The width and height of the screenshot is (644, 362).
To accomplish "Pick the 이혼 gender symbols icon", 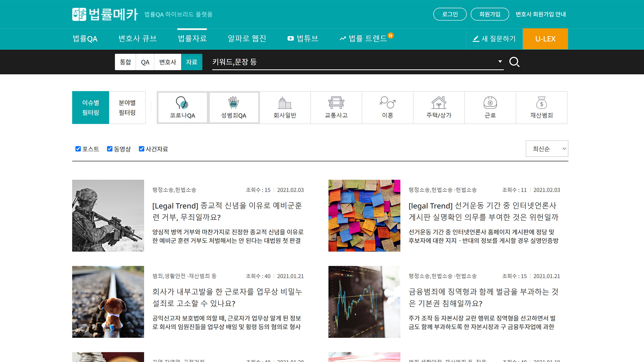I will (x=387, y=103).
